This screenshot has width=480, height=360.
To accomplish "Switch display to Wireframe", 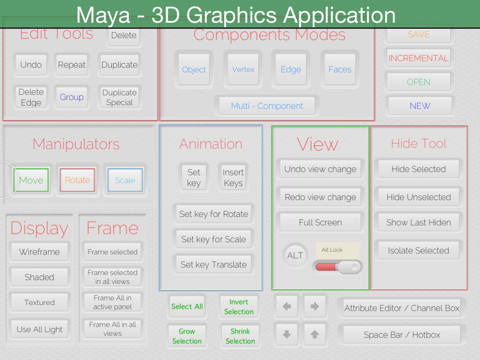I will (x=39, y=252).
